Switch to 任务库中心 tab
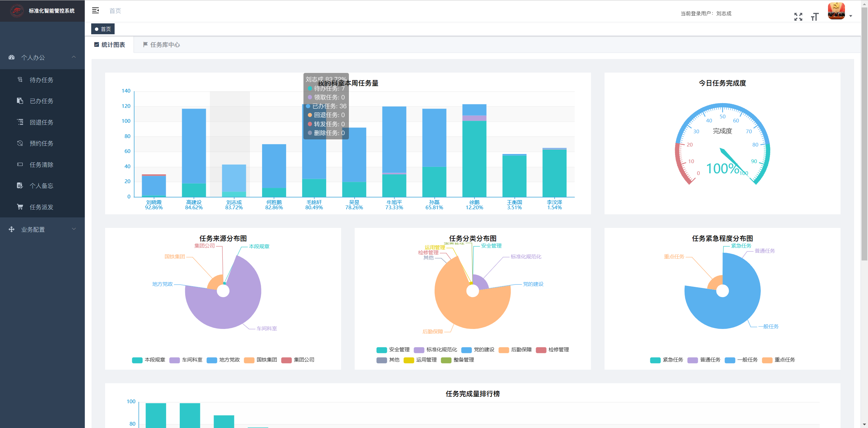This screenshot has width=868, height=428. coord(161,45)
